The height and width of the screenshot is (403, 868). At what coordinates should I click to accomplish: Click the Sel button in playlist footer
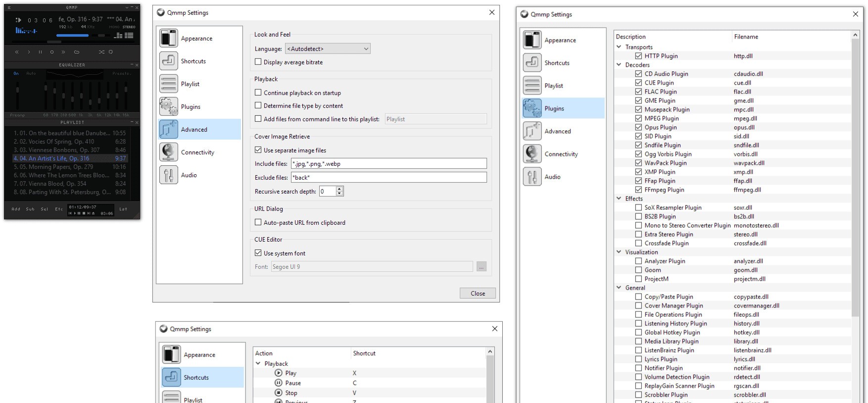point(45,209)
